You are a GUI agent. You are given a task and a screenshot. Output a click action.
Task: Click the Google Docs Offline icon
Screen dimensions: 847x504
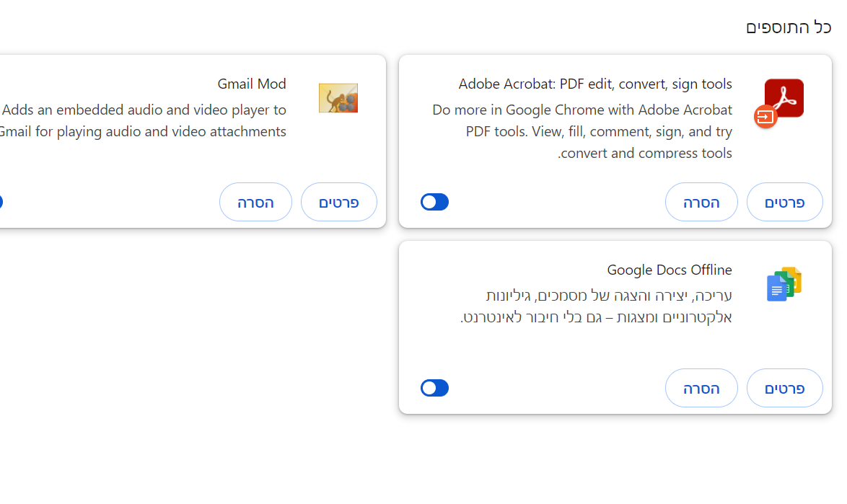click(784, 284)
